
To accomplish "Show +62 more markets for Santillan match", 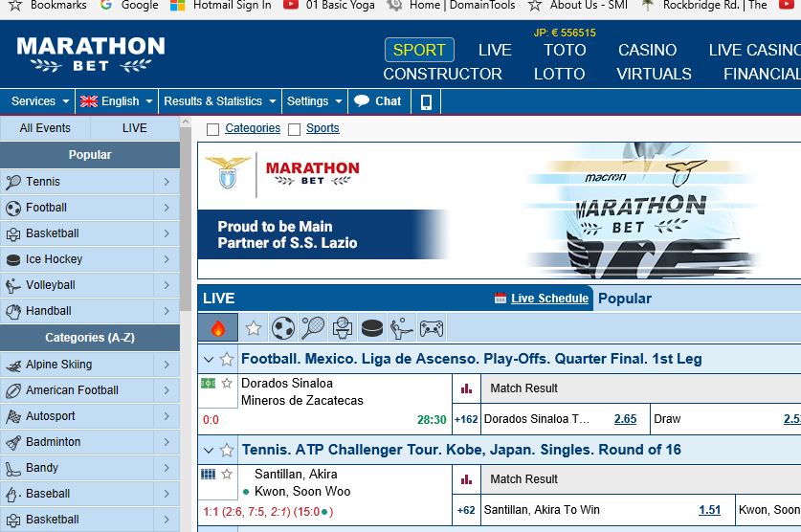I will [466, 510].
